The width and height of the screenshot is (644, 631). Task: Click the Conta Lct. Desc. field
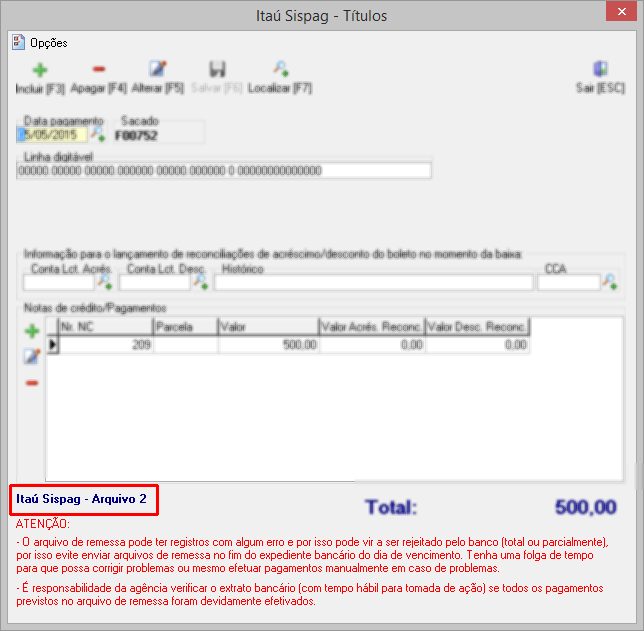(155, 283)
